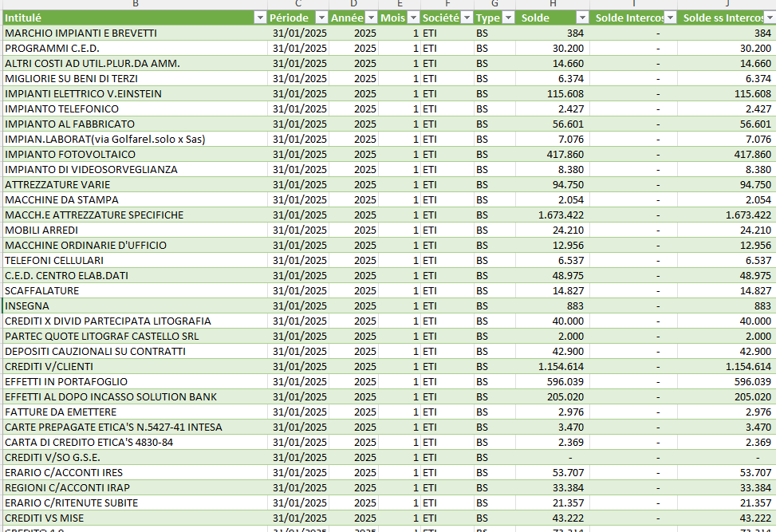Image resolution: width=776 pixels, height=532 pixels.
Task: Select cell MACCHINE DA STAMPA
Action: click(x=135, y=200)
